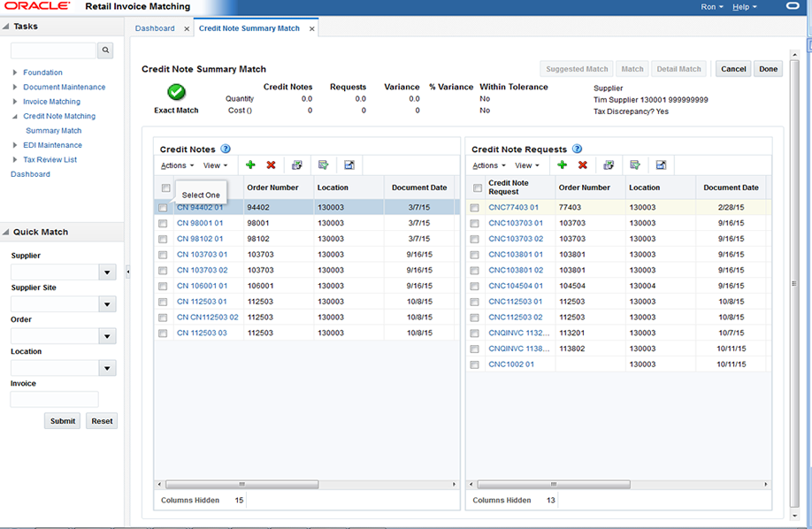
Task: Click help icon next to Credit Notes title
Action: pos(226,149)
